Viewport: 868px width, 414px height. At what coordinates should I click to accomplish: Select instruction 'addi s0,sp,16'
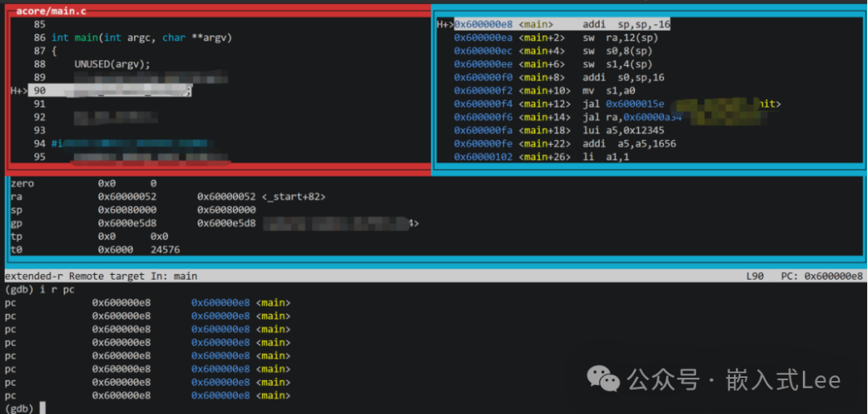coord(624,77)
